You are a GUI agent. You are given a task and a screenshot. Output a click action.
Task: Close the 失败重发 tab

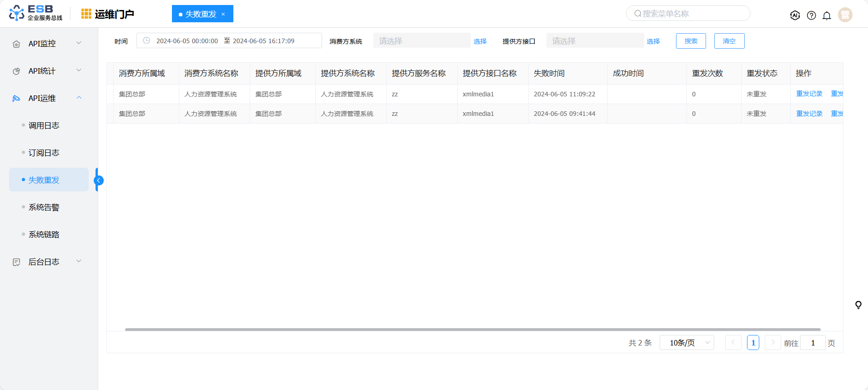point(223,15)
